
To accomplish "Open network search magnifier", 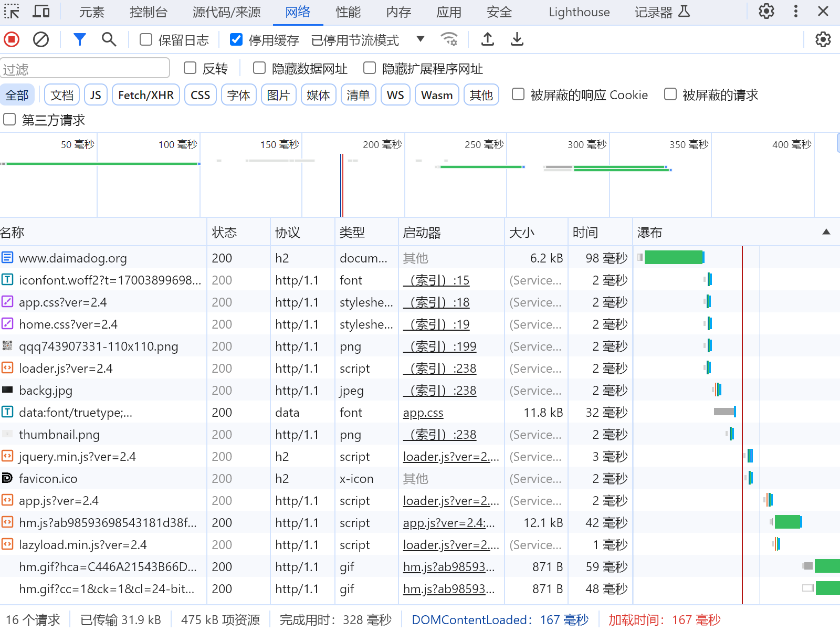I will point(109,39).
